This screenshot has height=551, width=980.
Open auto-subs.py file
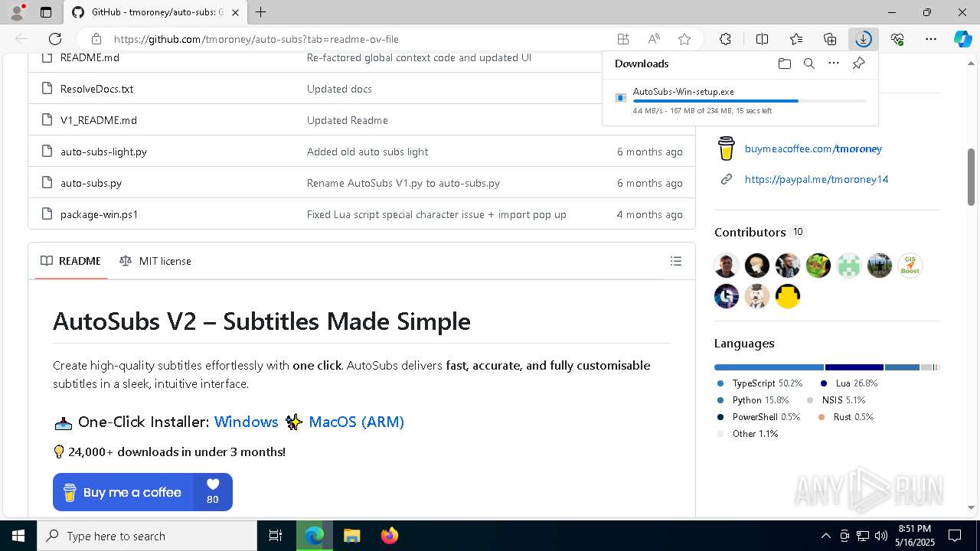91,183
